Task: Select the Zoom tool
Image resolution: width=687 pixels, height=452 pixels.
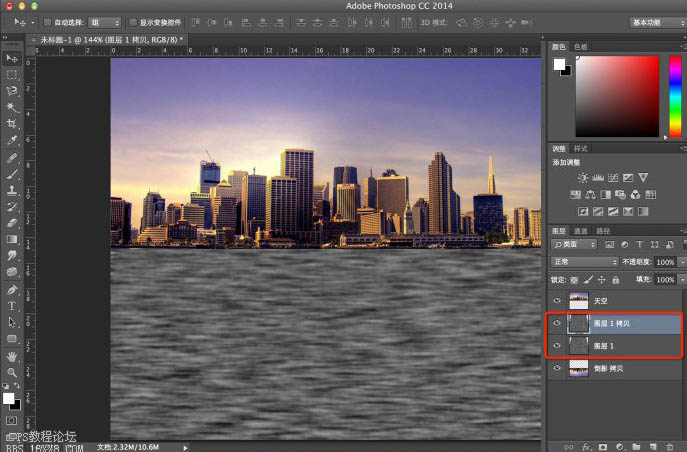Action: (x=12, y=373)
